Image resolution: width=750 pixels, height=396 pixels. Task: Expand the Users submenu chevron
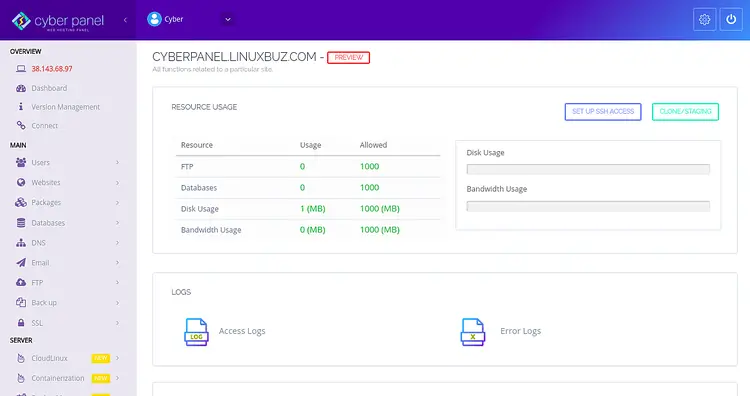(118, 163)
